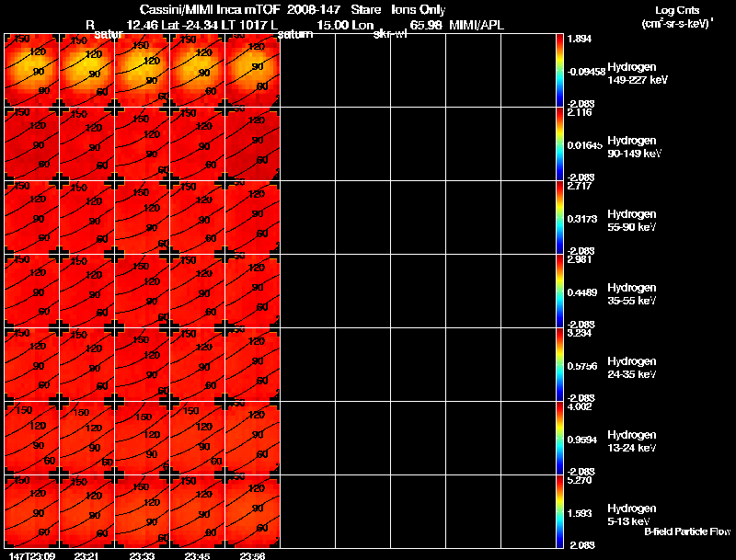Click the 'Hydrogen 35-55 keV' label
This screenshot has height=560, width=736.
632,294
